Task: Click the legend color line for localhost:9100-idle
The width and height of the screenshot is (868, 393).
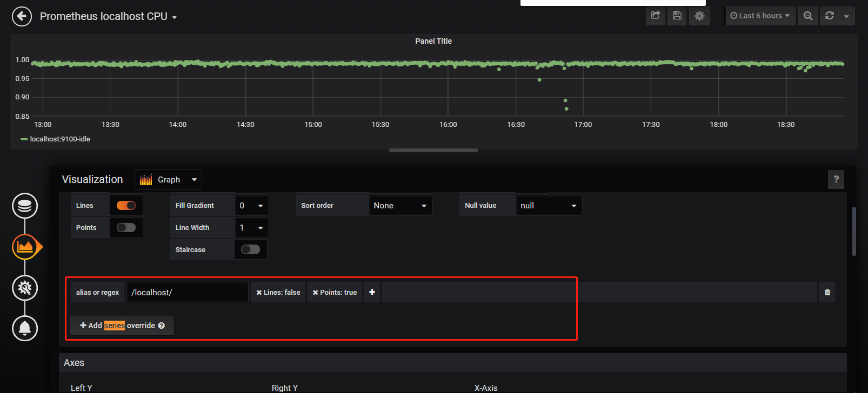Action: coord(24,139)
